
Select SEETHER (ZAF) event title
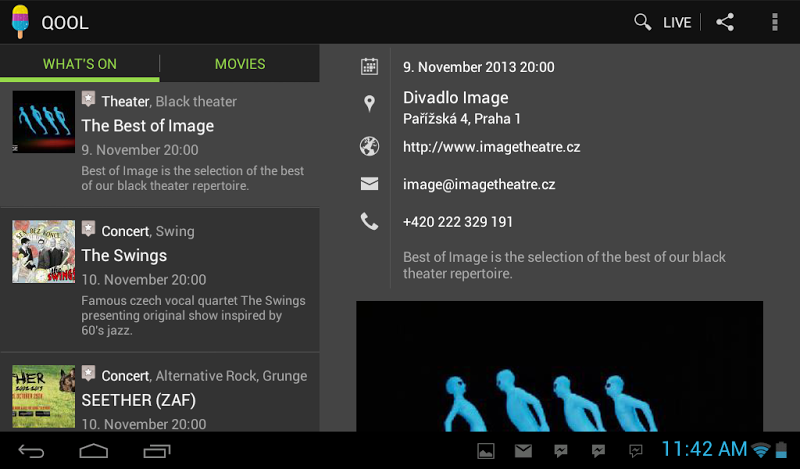(138, 400)
